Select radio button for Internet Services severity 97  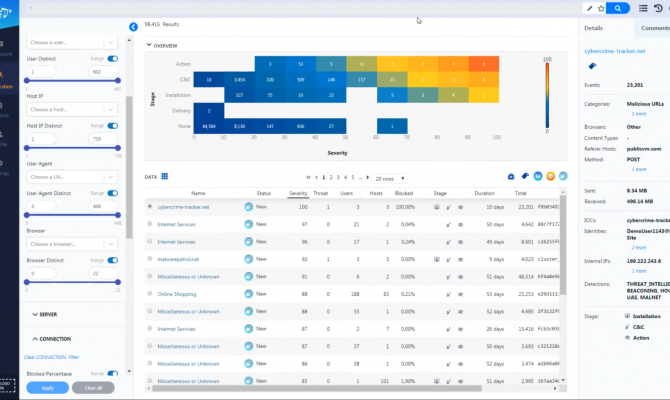point(150,224)
